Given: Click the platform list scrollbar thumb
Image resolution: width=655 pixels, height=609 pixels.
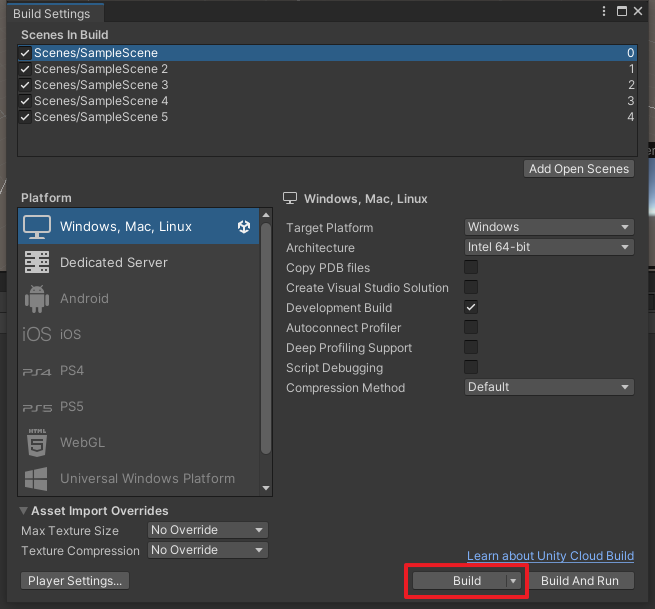Looking at the screenshot, I should tap(266, 338).
